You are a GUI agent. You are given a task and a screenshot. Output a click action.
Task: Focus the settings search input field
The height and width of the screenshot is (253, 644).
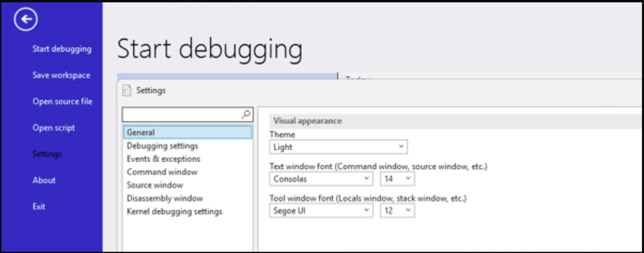tap(181, 115)
